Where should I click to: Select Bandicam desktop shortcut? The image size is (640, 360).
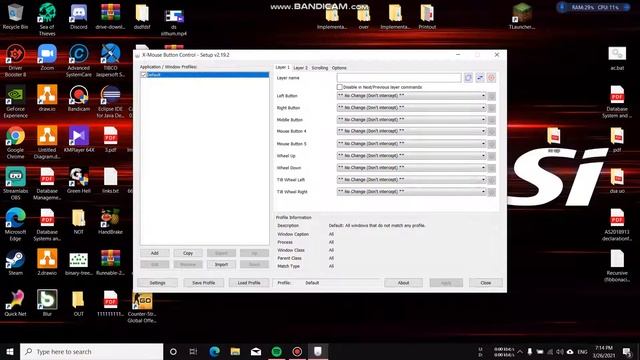click(78, 98)
